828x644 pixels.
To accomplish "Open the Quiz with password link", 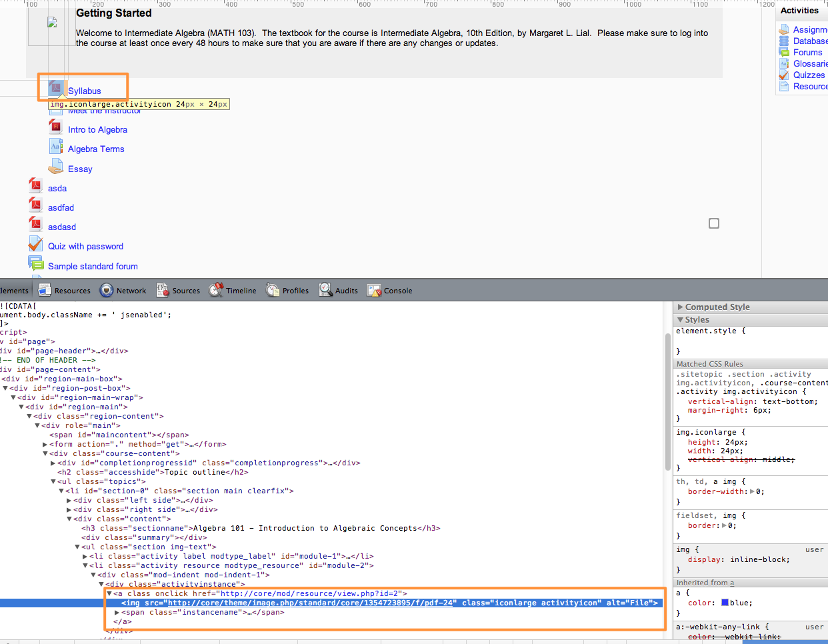I will point(85,247).
